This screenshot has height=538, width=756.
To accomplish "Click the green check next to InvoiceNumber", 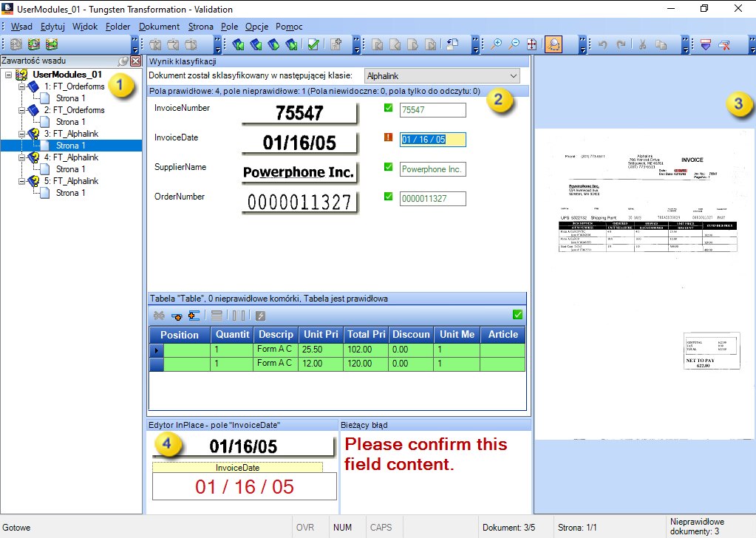I will coord(388,109).
